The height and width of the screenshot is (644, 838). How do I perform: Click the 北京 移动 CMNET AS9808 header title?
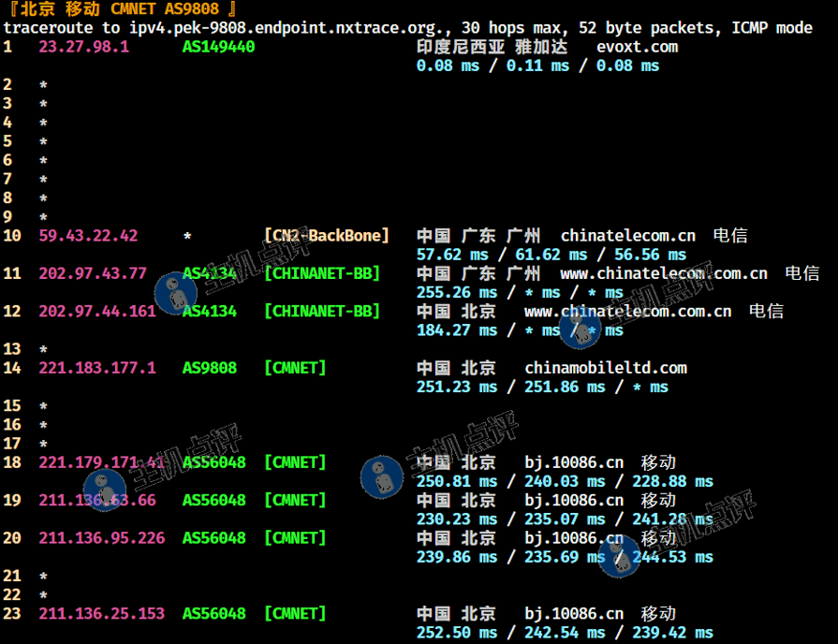point(120,9)
